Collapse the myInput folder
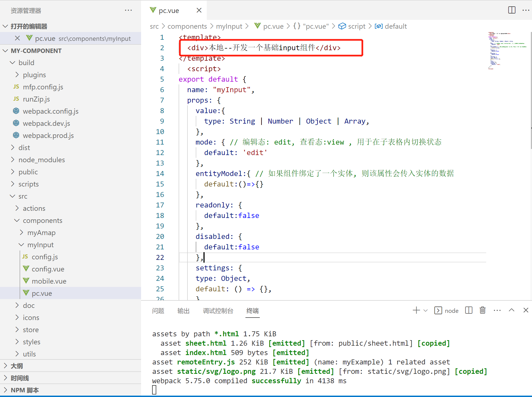The height and width of the screenshot is (397, 532). 22,245
